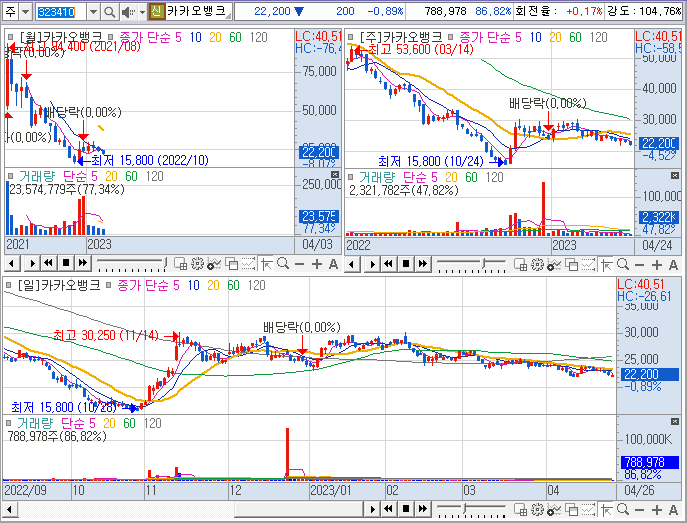
Task: Click the speaker sound icon in top bar
Action: tap(127, 12)
